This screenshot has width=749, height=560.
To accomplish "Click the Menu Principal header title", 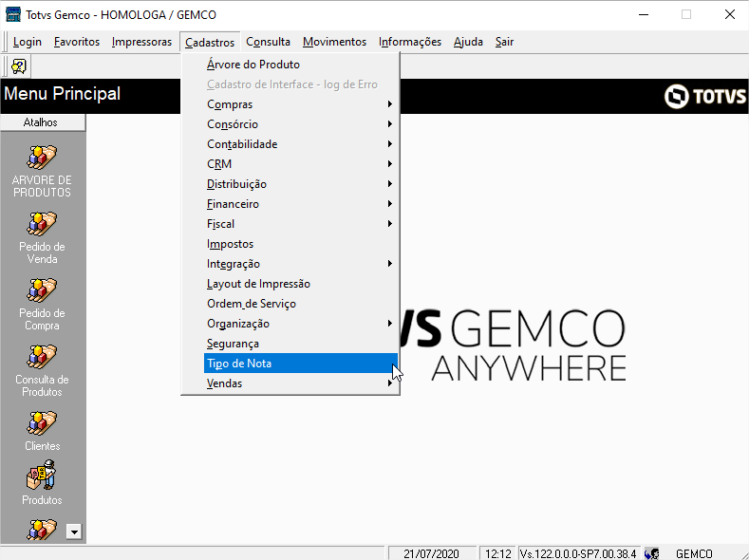I will [x=62, y=94].
